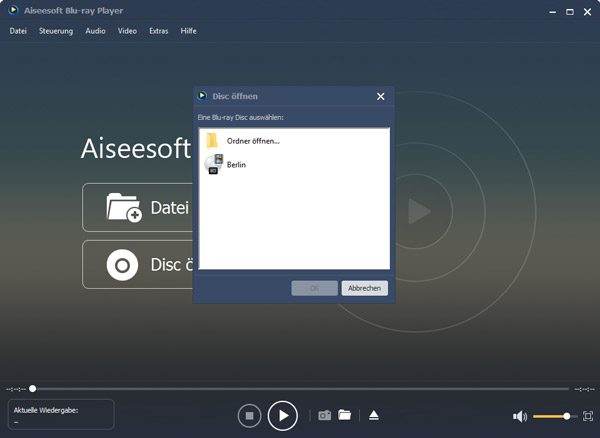Screen dimensions: 600x438
Task: Mute audio via speaker icon
Action: click(x=519, y=416)
